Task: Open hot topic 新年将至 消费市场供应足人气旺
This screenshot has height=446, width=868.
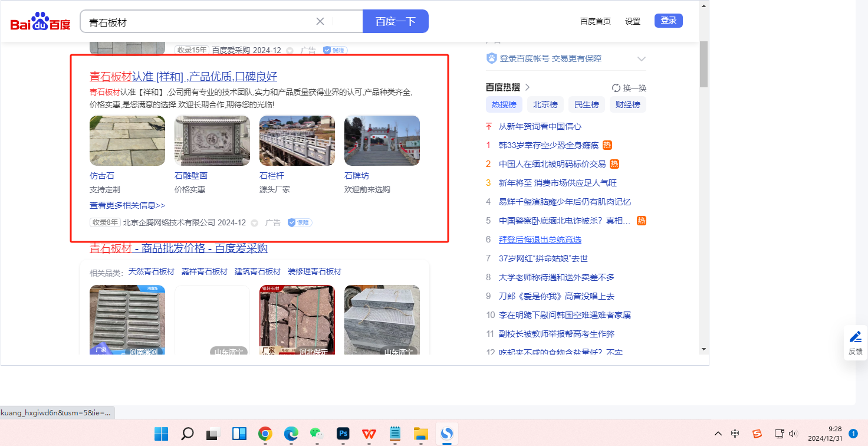Action: pyautogui.click(x=558, y=183)
